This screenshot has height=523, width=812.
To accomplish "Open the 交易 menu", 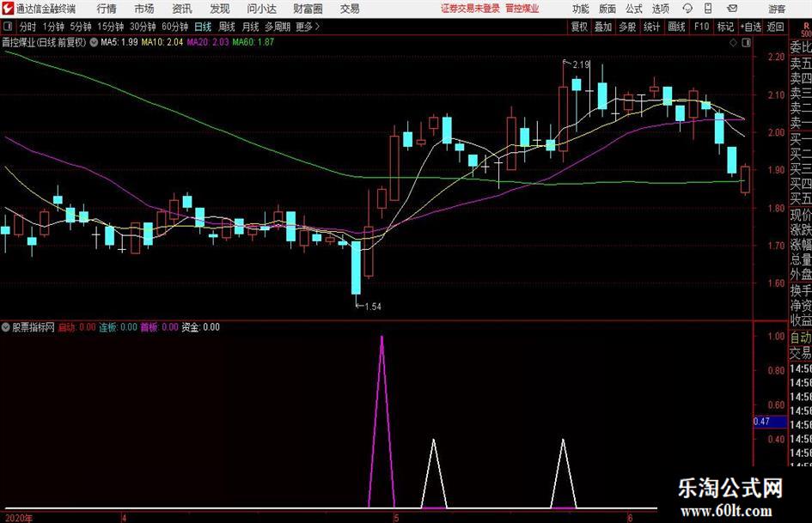I will click(x=350, y=9).
